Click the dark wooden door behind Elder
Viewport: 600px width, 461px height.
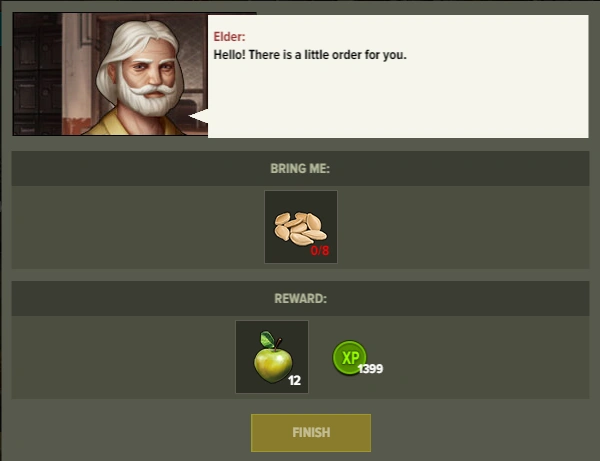(x=37, y=74)
